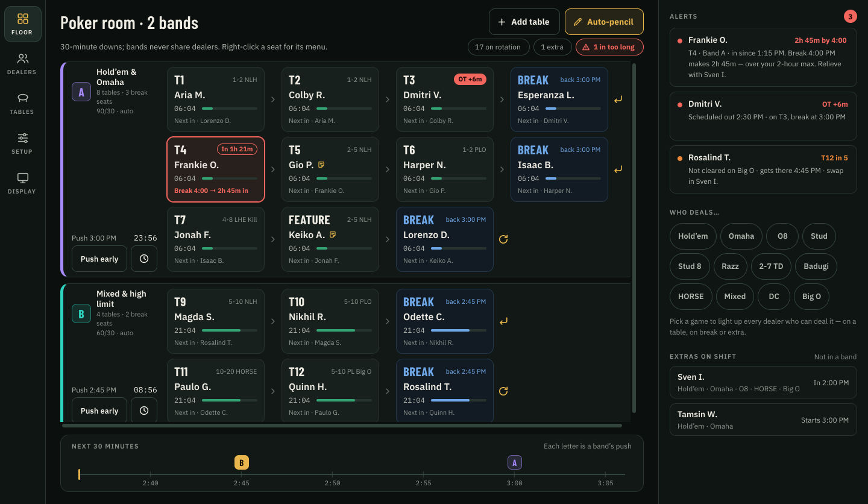Screen dimensions: 868x504
Task: Run Auto-pencil
Action: click(604, 22)
